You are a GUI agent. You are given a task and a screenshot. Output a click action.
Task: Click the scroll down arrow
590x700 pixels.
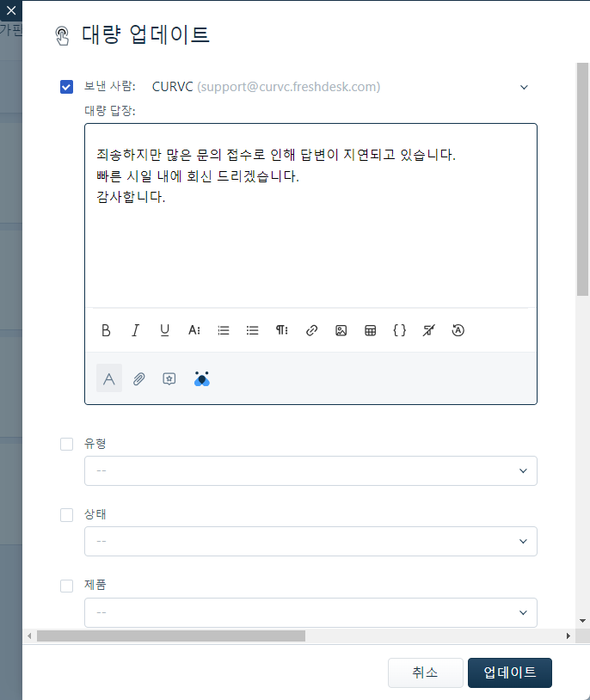(x=582, y=621)
